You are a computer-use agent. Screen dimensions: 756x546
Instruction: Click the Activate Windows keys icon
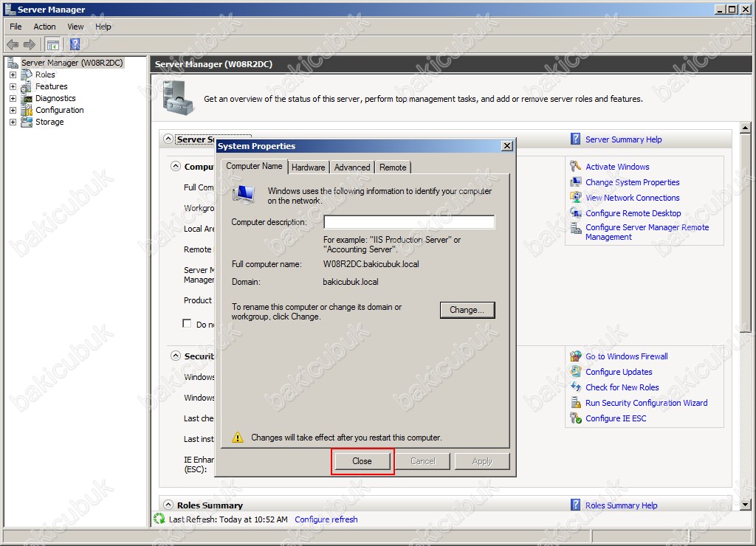pos(576,167)
